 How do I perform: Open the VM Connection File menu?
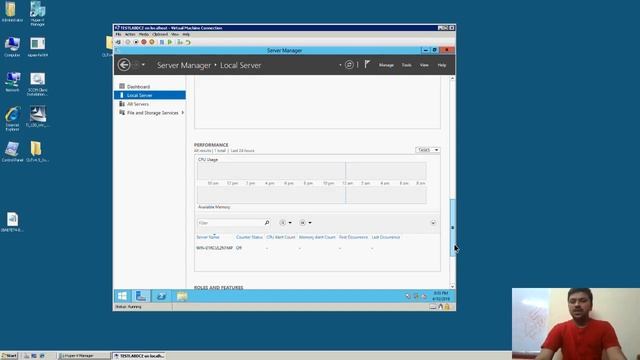point(118,34)
